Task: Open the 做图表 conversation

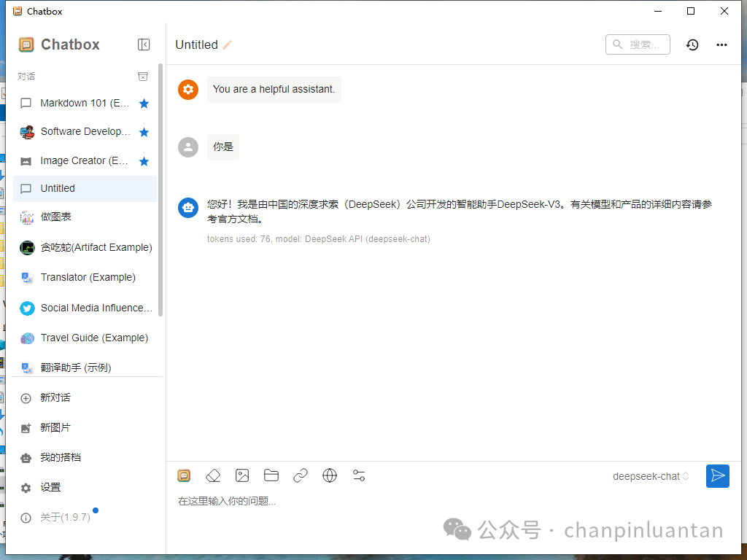Action: point(85,217)
